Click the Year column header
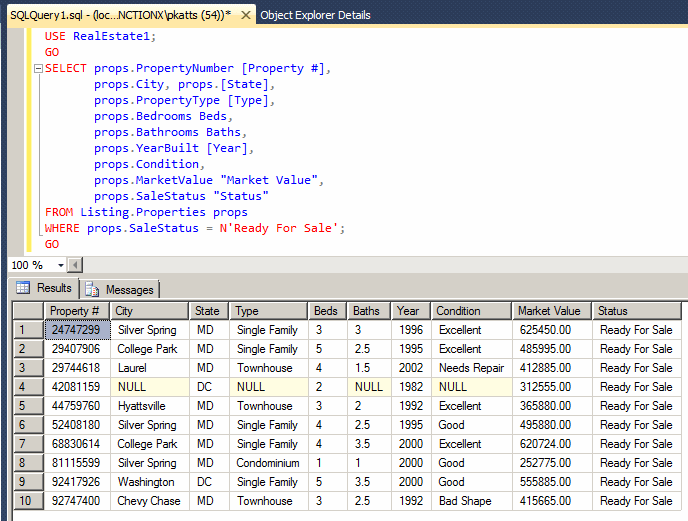688x521 pixels. [411, 311]
